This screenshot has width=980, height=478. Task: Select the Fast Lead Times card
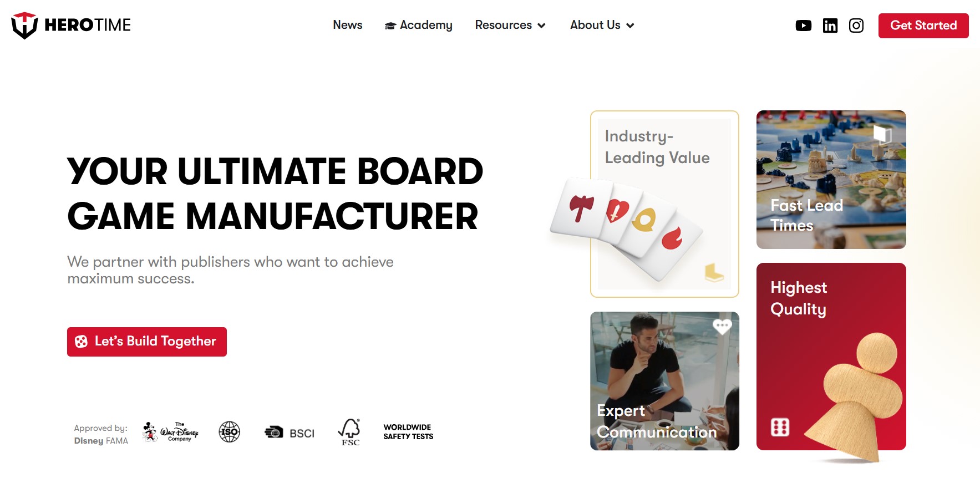[831, 180]
